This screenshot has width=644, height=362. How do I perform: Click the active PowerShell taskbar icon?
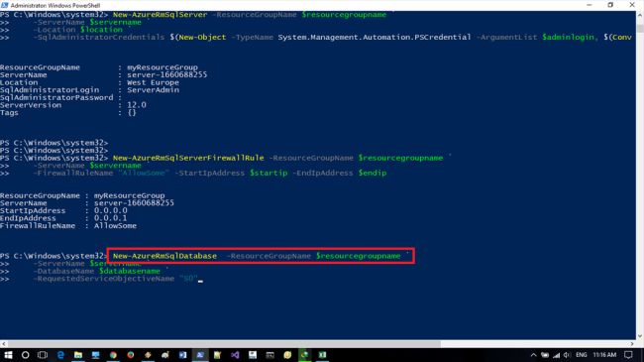point(200,355)
